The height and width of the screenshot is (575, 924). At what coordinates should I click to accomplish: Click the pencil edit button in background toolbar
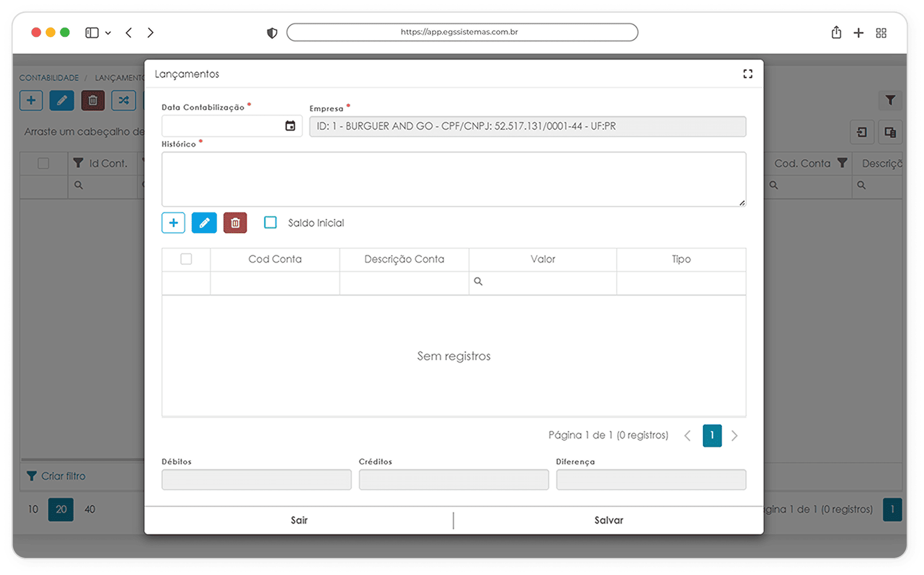click(x=62, y=100)
